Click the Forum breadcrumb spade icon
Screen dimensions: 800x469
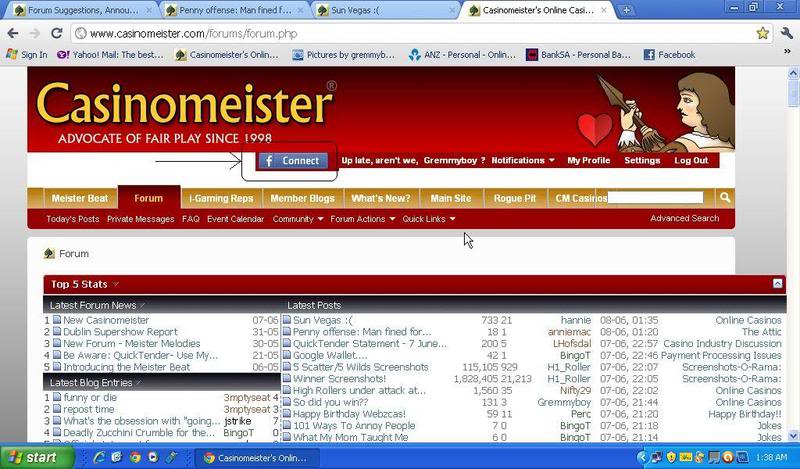[49, 254]
